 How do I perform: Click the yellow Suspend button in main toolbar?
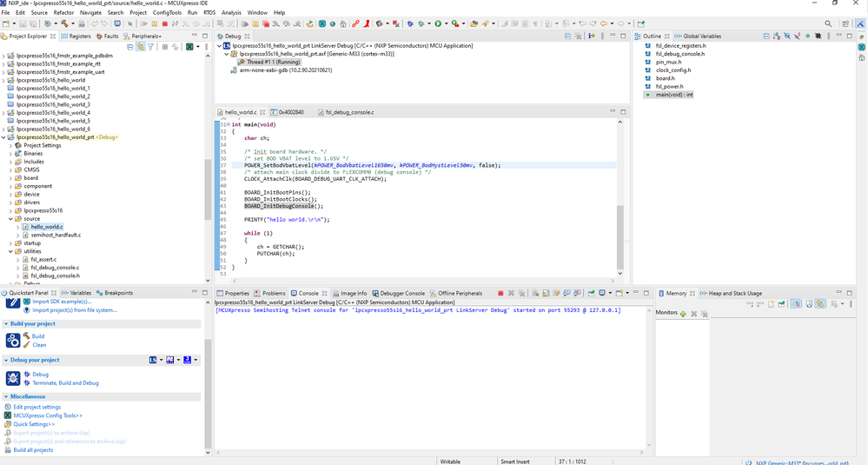tap(154, 23)
